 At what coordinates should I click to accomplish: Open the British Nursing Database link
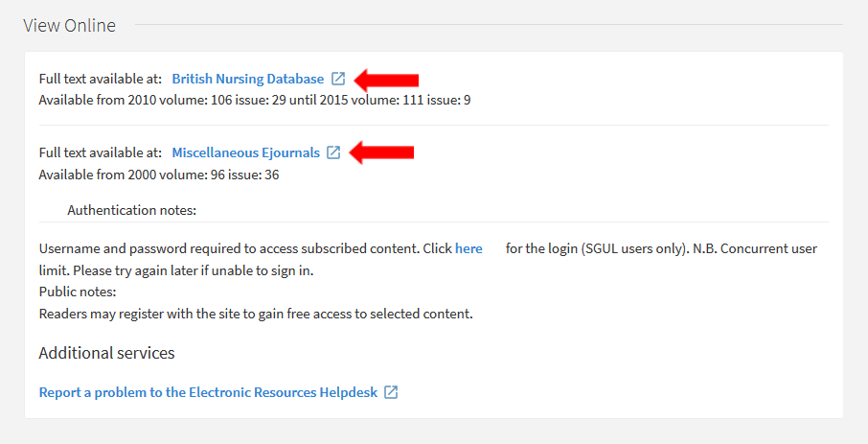point(247,79)
